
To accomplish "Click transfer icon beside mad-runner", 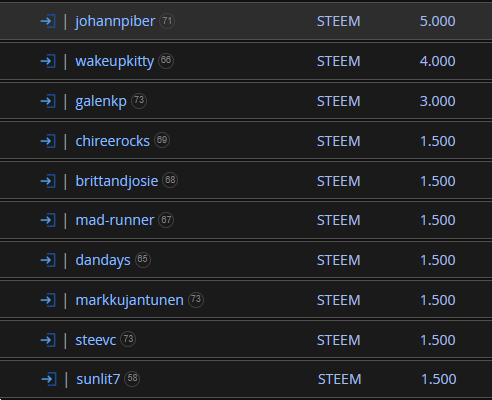I will 48,220.
